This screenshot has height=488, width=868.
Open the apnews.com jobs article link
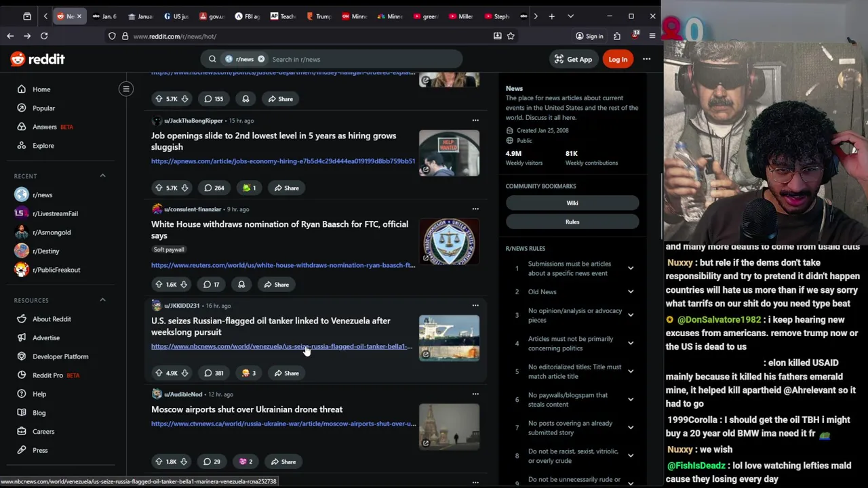[283, 161]
